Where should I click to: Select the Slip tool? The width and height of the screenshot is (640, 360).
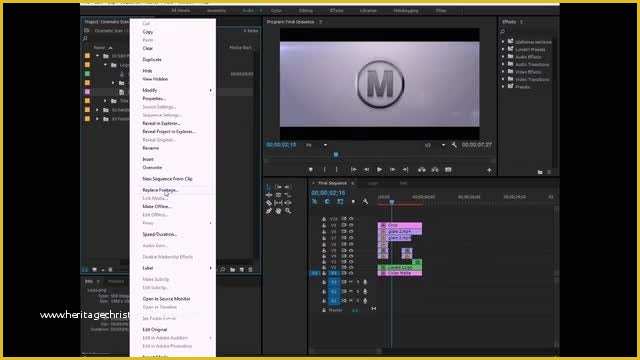point(278,203)
